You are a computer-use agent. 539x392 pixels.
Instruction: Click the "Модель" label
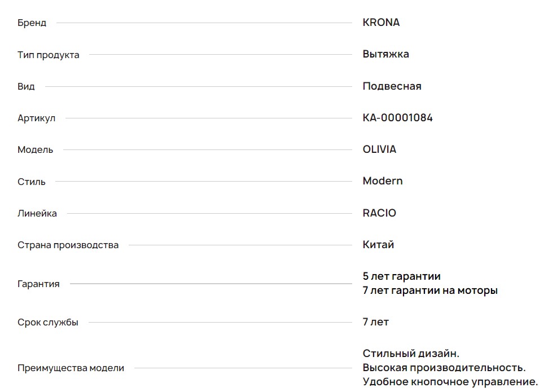pyautogui.click(x=35, y=149)
